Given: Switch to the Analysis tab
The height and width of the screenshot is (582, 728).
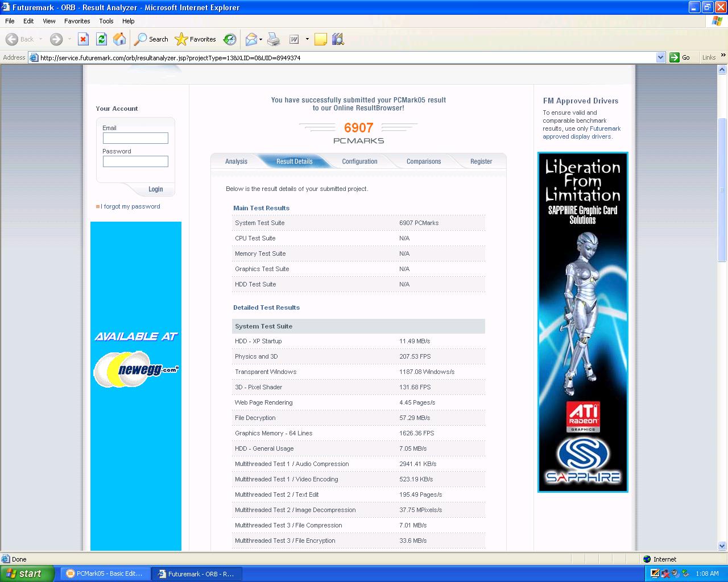Looking at the screenshot, I should click(x=236, y=161).
